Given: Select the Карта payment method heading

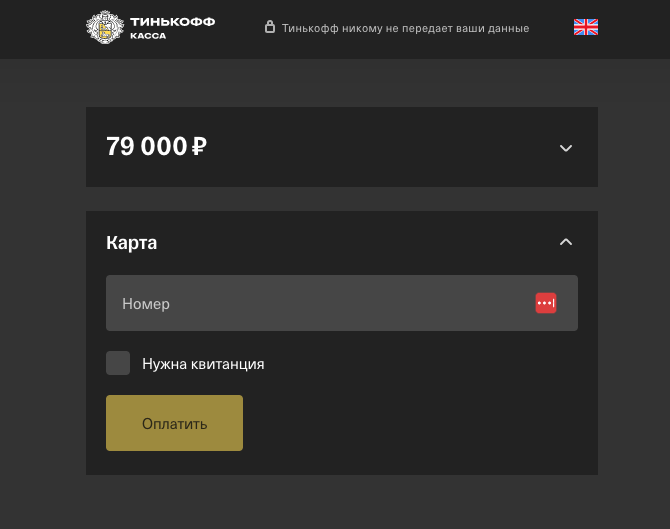Looking at the screenshot, I should pos(132,243).
